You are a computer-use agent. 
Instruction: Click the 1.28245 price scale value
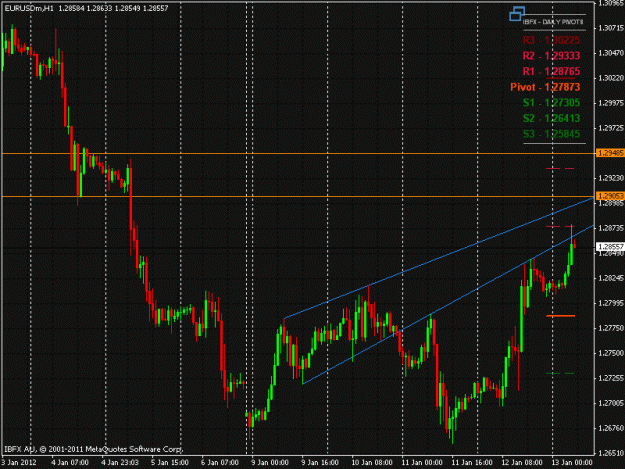tap(611, 278)
